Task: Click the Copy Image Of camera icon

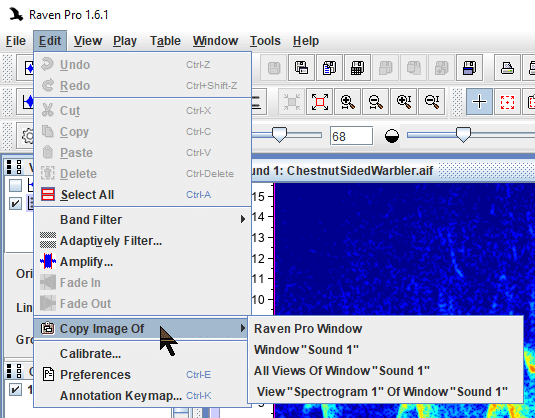Action: 48,328
